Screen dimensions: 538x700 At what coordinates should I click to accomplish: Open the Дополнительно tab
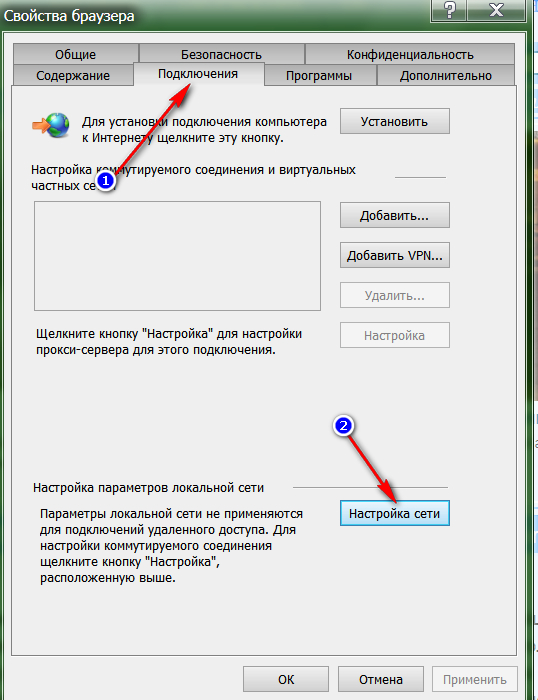[x=446, y=75]
